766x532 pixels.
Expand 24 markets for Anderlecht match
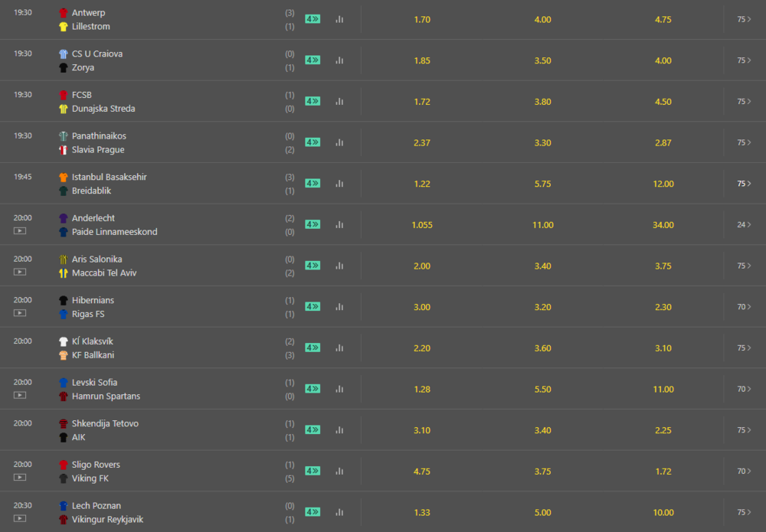pos(744,225)
